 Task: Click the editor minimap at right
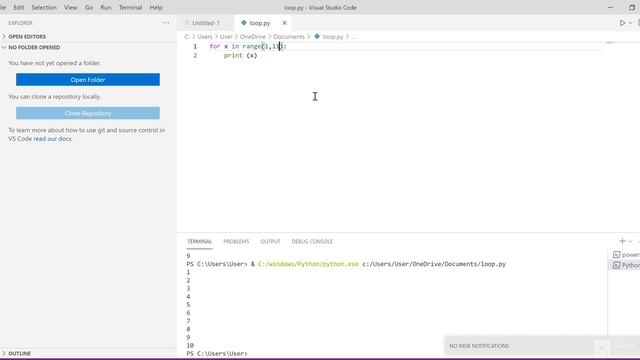(611, 42)
